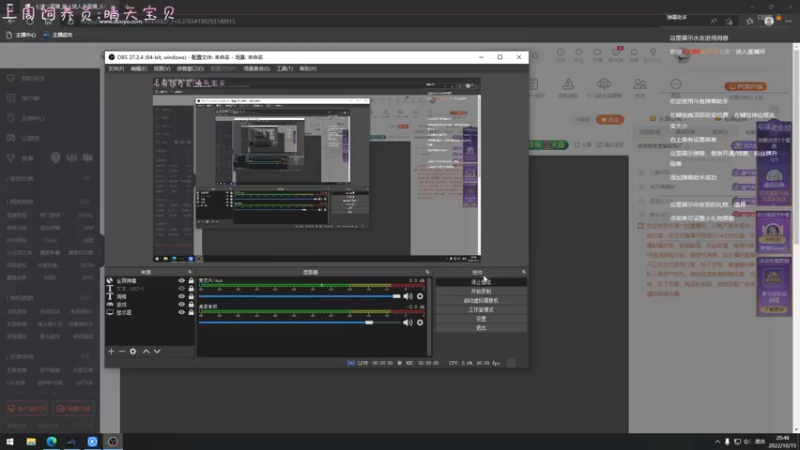Open the Help (H) menu in OBS
The height and width of the screenshot is (450, 800).
(x=308, y=68)
